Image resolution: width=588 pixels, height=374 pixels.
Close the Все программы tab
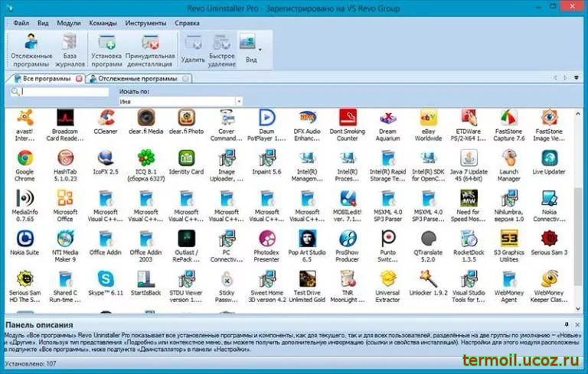point(79,79)
